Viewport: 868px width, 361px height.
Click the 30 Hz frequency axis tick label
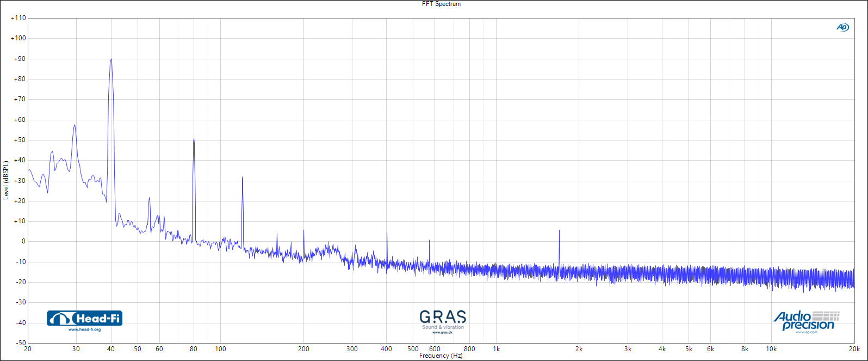click(x=76, y=349)
